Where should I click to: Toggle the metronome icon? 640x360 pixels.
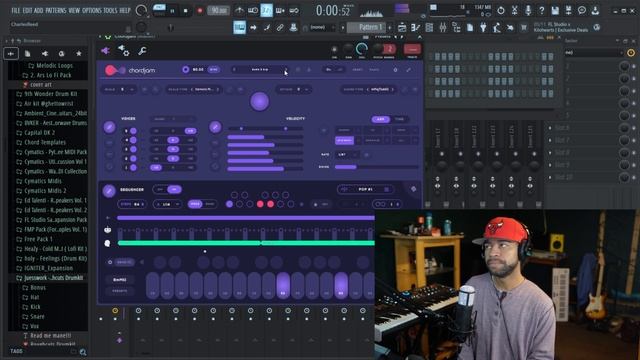[x=239, y=11]
